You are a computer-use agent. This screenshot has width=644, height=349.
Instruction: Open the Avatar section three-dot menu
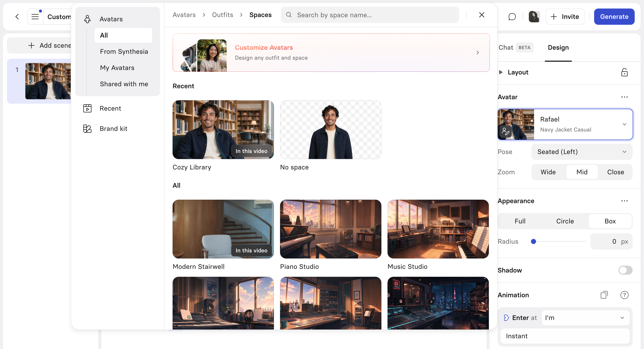click(x=624, y=97)
